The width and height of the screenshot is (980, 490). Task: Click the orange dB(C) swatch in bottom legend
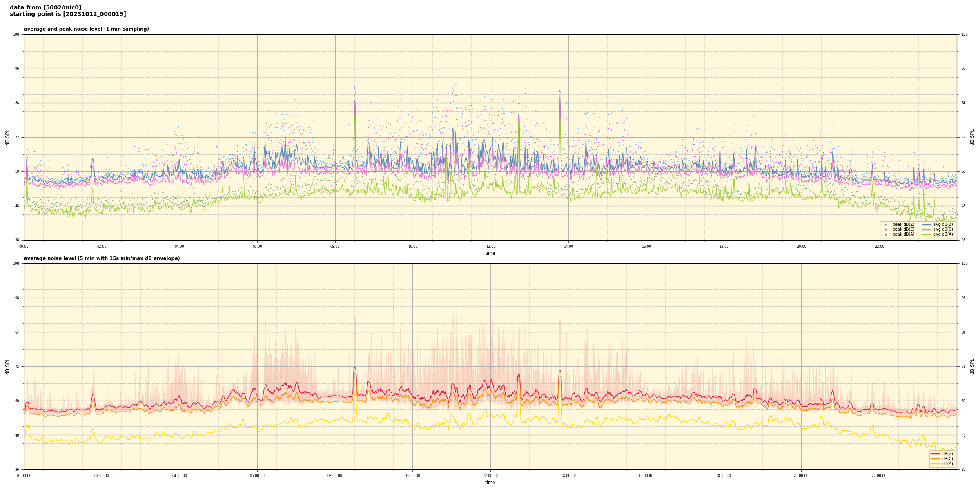point(935,459)
